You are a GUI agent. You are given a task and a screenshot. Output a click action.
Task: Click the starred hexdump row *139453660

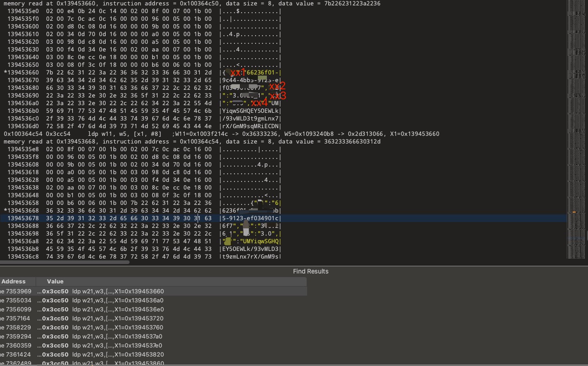coord(142,73)
